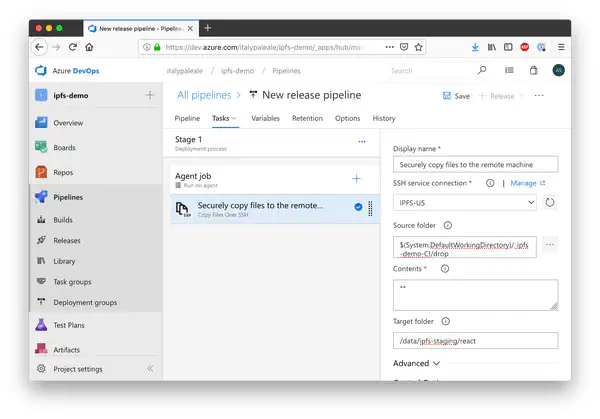This screenshot has width=600, height=419.
Task: Open the IPFS-US service connection dropdown
Action: [x=466, y=203]
